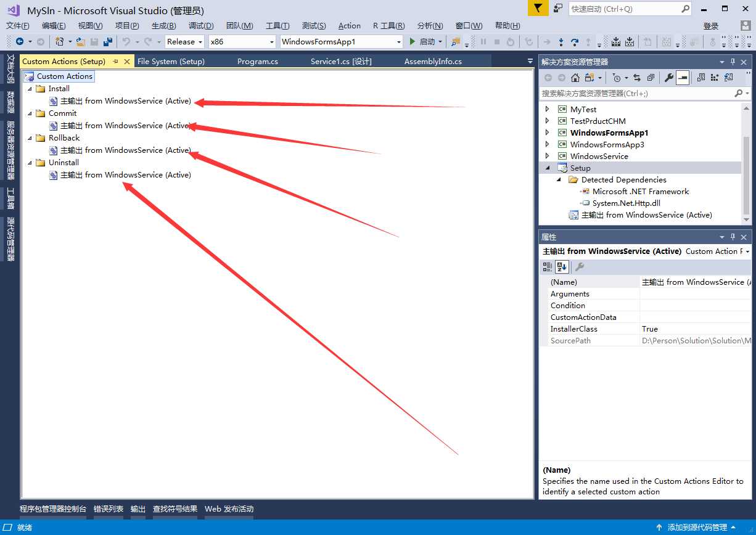Collapse the Detected Dependencies node

[559, 179]
